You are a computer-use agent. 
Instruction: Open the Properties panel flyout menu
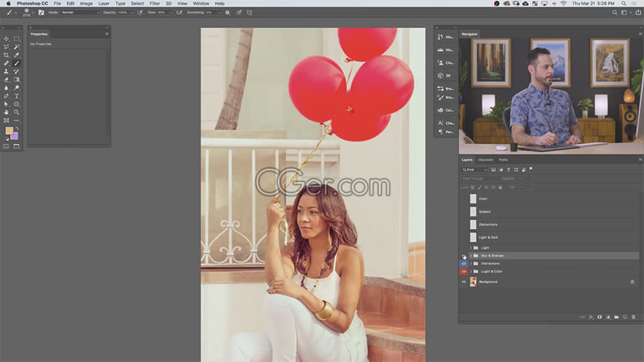coord(107,34)
